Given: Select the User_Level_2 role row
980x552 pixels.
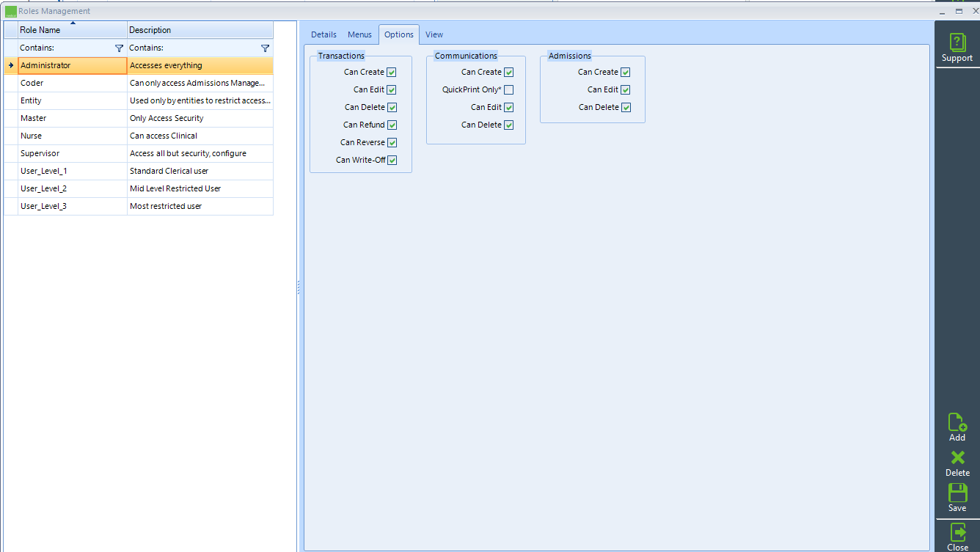Looking at the screenshot, I should 139,188.
